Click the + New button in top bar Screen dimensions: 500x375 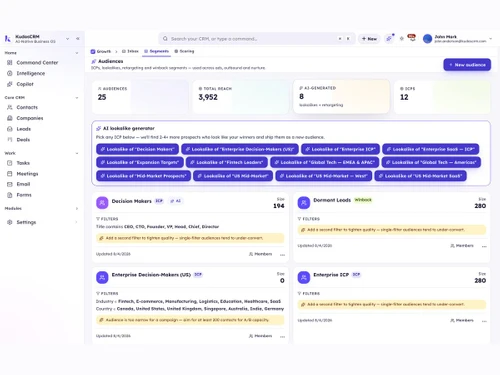point(369,39)
